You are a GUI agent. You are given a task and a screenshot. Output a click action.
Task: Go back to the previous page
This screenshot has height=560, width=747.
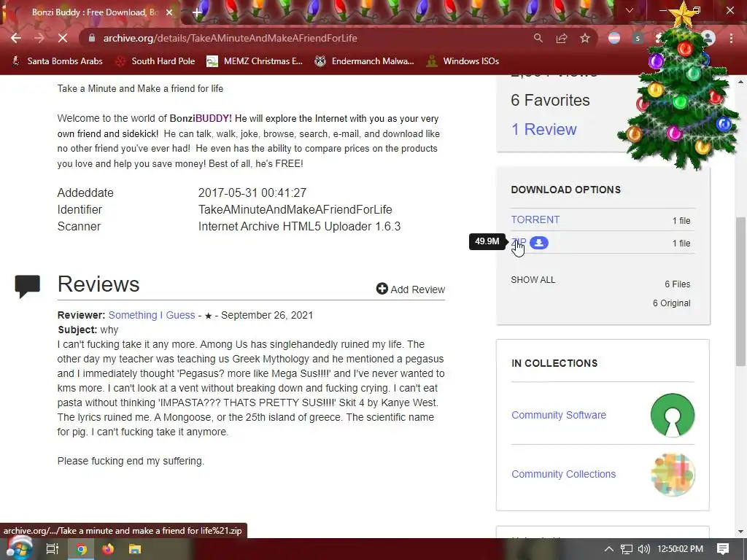coord(16,38)
